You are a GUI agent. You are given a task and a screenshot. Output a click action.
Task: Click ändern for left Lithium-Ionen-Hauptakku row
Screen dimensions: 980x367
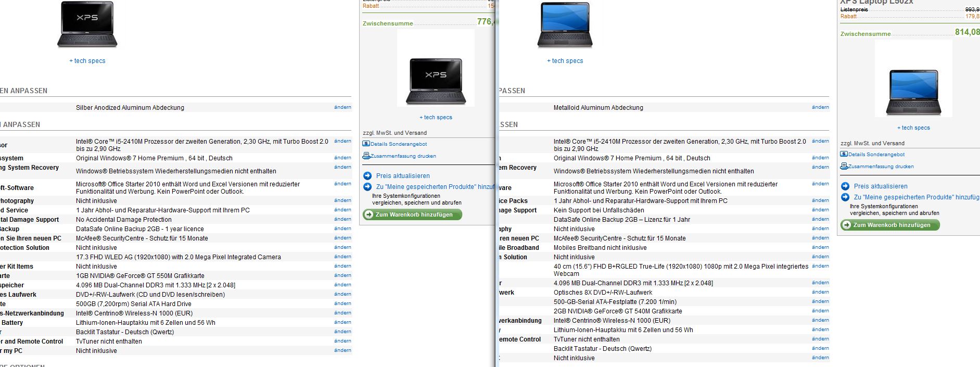(342, 322)
